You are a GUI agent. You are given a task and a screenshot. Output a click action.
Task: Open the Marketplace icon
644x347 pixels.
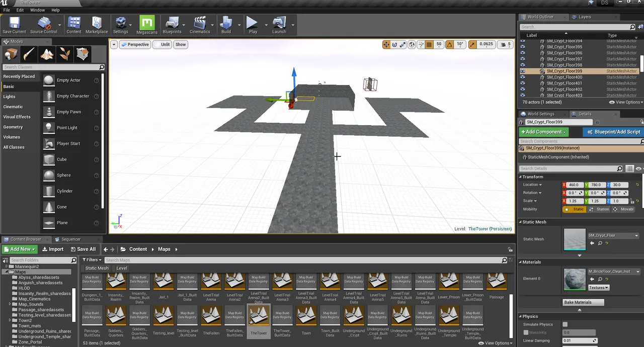click(x=97, y=25)
